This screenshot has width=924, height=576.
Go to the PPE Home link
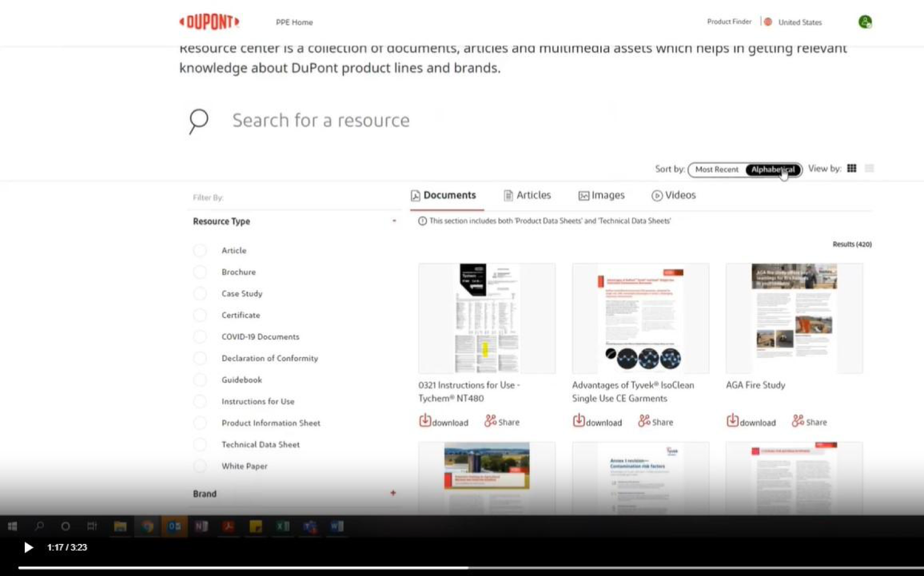[294, 22]
